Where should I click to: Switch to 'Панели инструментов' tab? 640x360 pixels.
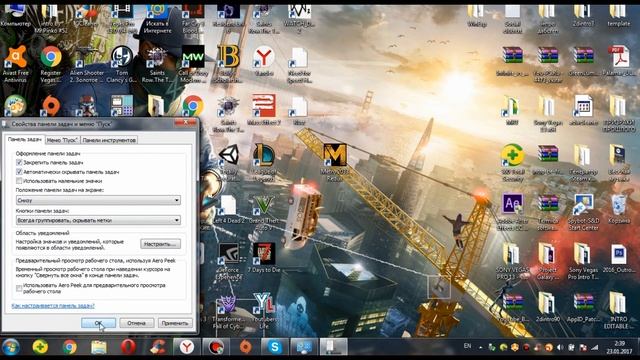pyautogui.click(x=109, y=140)
